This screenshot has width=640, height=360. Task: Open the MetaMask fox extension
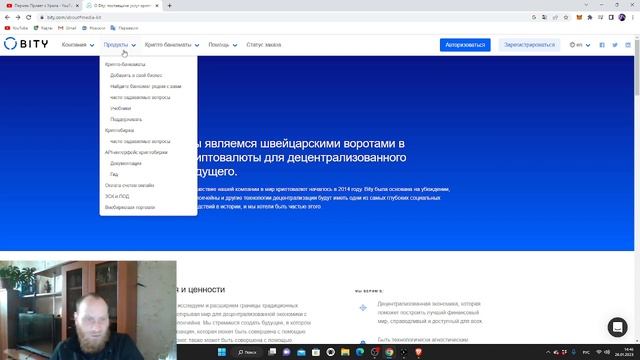pyautogui.click(x=579, y=18)
